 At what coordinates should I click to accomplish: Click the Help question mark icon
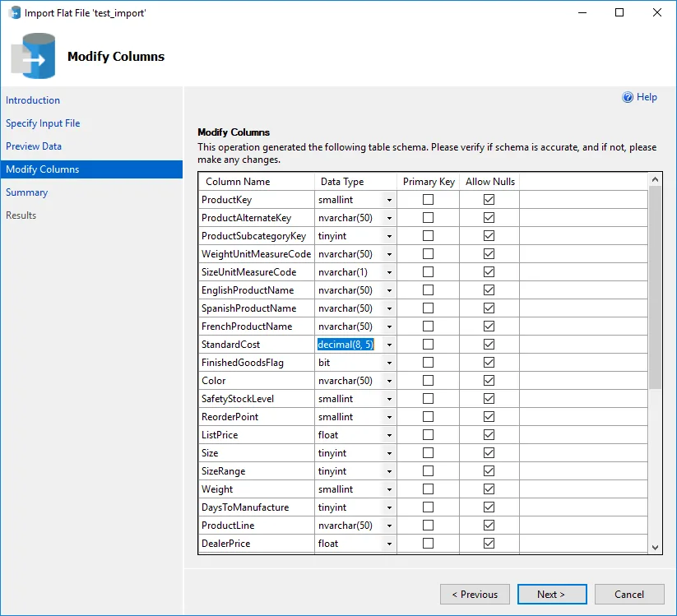point(628,97)
